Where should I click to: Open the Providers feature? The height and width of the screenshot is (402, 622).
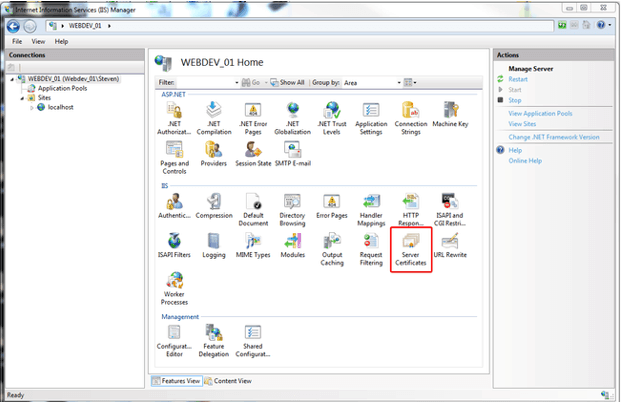tap(214, 154)
